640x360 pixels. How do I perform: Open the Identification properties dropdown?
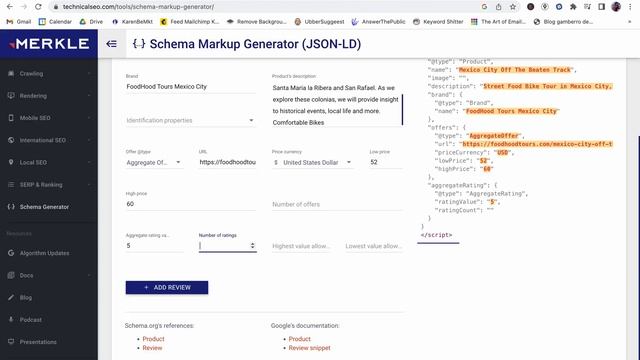click(191, 120)
